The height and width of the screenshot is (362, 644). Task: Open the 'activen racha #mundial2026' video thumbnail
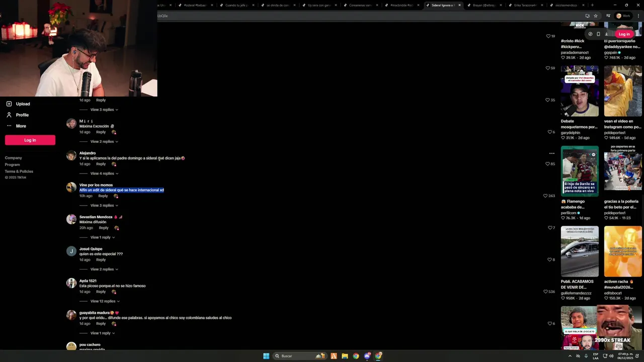tap(623, 251)
